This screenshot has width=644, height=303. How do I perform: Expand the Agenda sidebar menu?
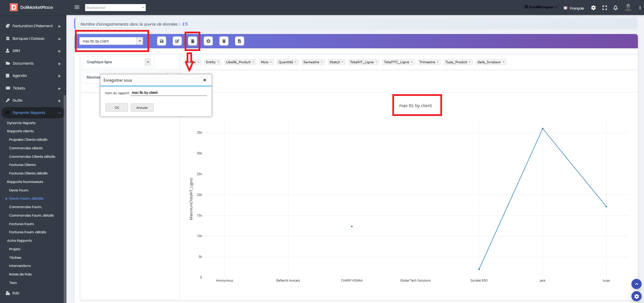(33, 75)
